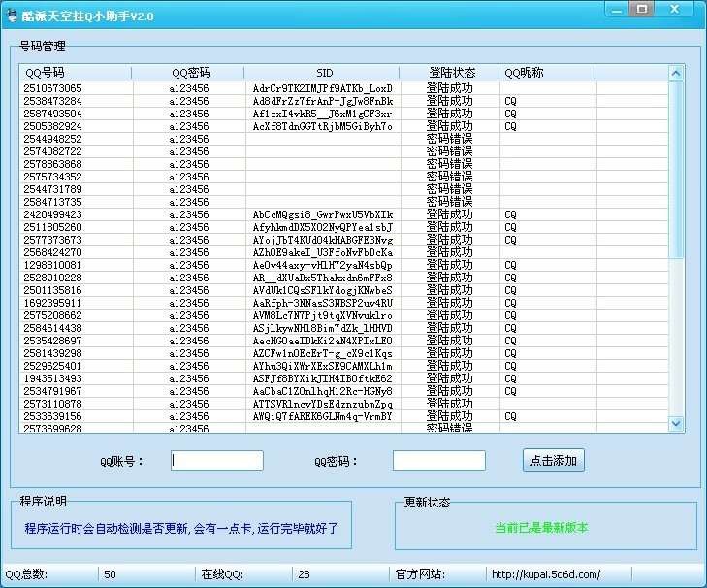Select row with QQ 2573110878
The image size is (707, 588).
(344, 405)
